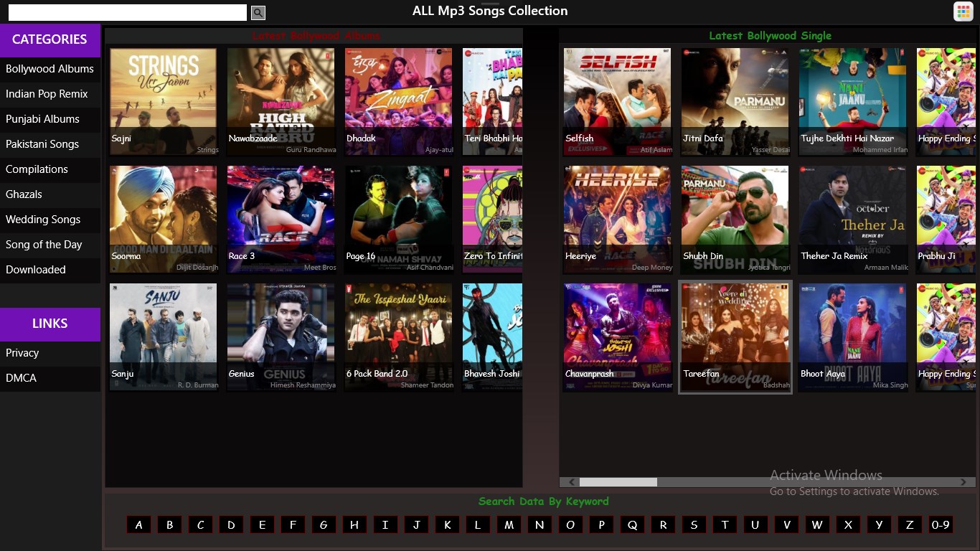
Task: Search songs by 0-9 keyword
Action: (941, 525)
